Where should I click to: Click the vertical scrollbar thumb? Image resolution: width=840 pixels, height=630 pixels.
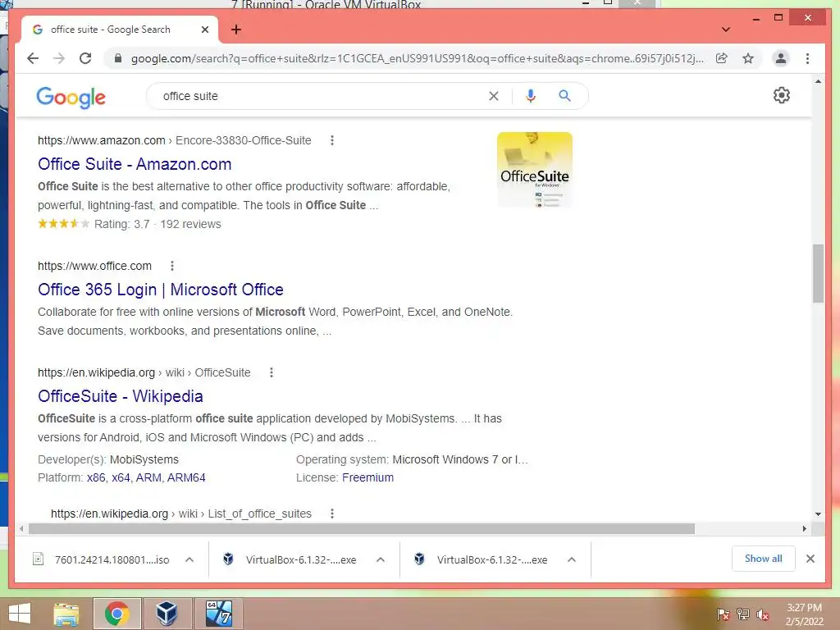pyautogui.click(x=818, y=273)
